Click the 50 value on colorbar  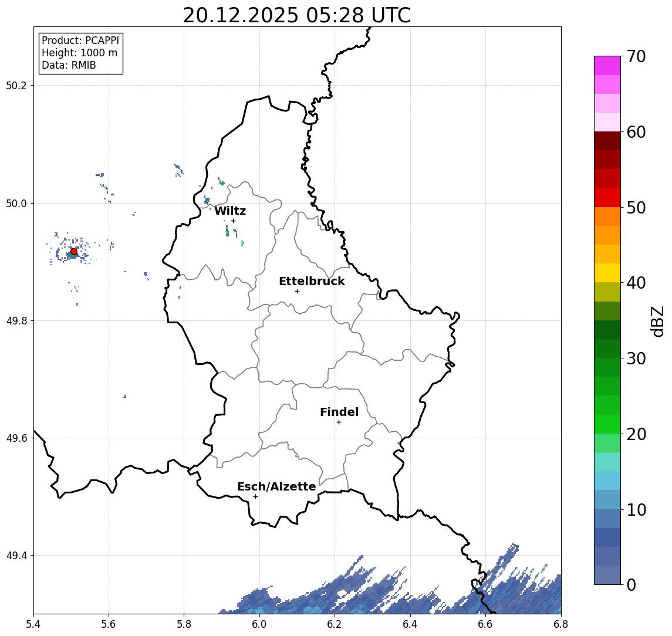click(x=636, y=208)
